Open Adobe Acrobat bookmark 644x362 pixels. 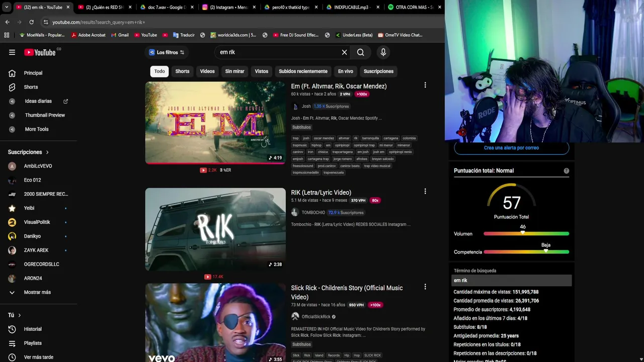tap(88, 35)
